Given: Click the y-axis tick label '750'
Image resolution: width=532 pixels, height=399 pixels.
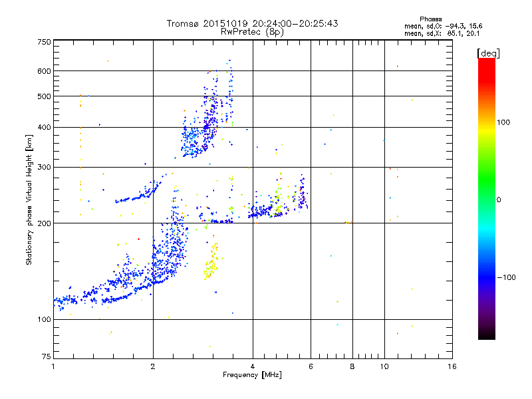Looking at the screenshot, I should coord(45,42).
